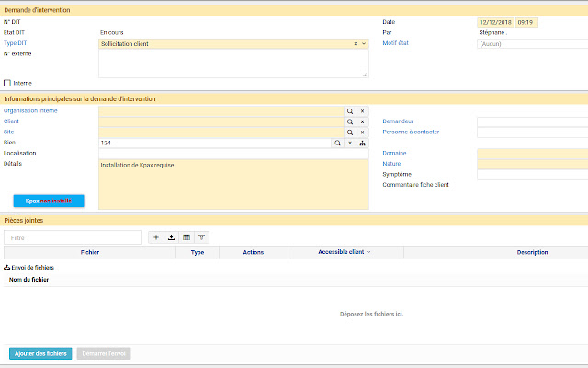Click the En cours status text
588x368 pixels.
112,33
